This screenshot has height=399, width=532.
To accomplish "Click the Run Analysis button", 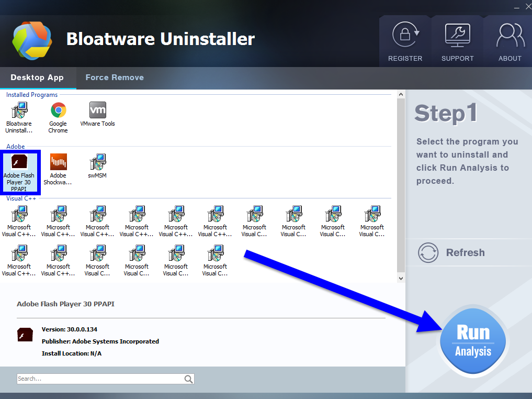I will 473,341.
